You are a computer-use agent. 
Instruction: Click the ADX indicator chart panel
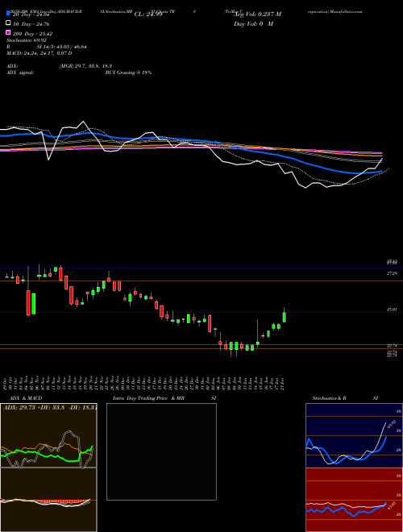48,435
